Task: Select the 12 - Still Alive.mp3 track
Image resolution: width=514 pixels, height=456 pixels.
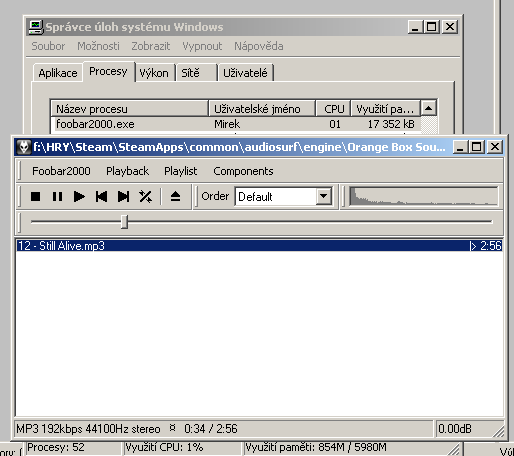Action: [x=259, y=246]
